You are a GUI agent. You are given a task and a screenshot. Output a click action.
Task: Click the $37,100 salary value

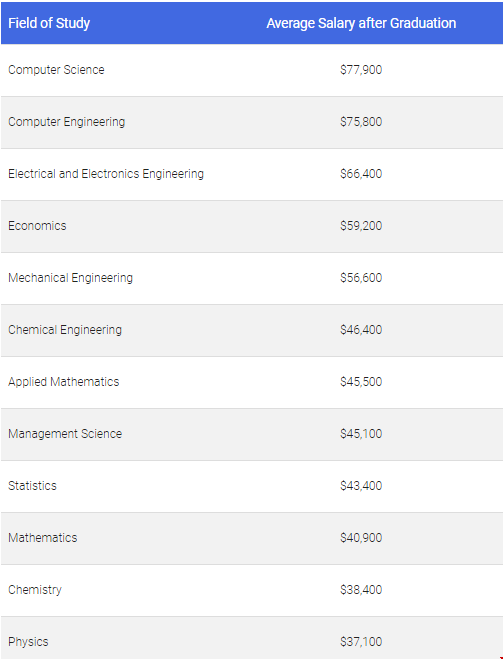coord(361,642)
